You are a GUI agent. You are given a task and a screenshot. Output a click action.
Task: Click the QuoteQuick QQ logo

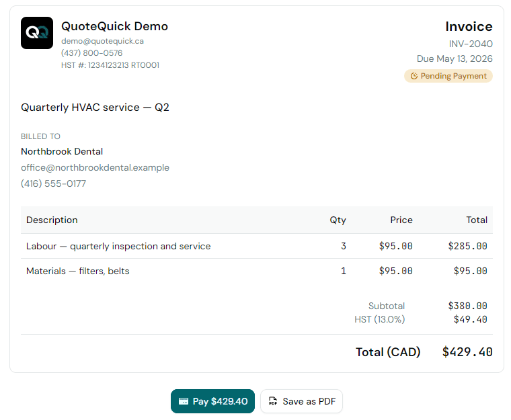pos(37,33)
